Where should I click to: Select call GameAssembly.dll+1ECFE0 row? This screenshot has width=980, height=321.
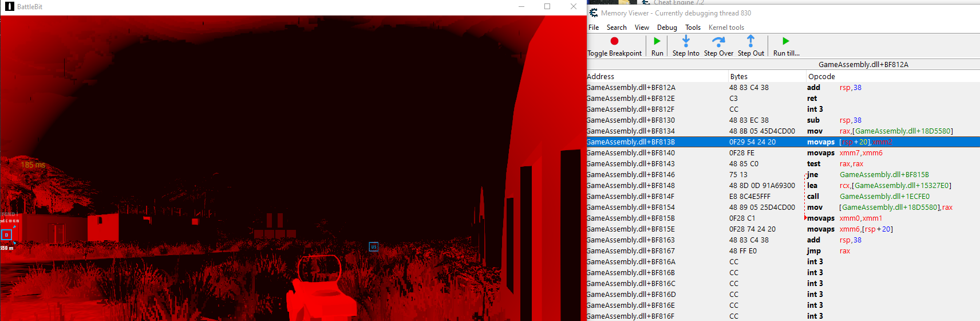(783, 197)
